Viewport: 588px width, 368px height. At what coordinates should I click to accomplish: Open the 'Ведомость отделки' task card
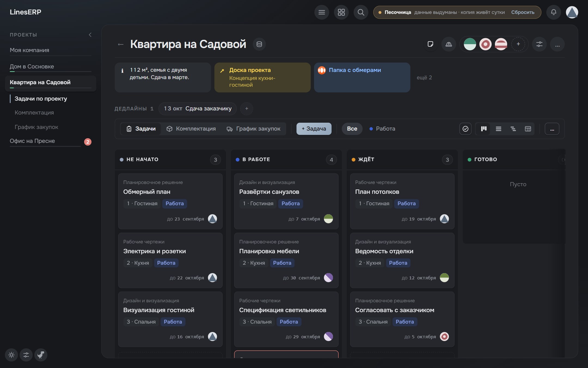tap(402, 260)
